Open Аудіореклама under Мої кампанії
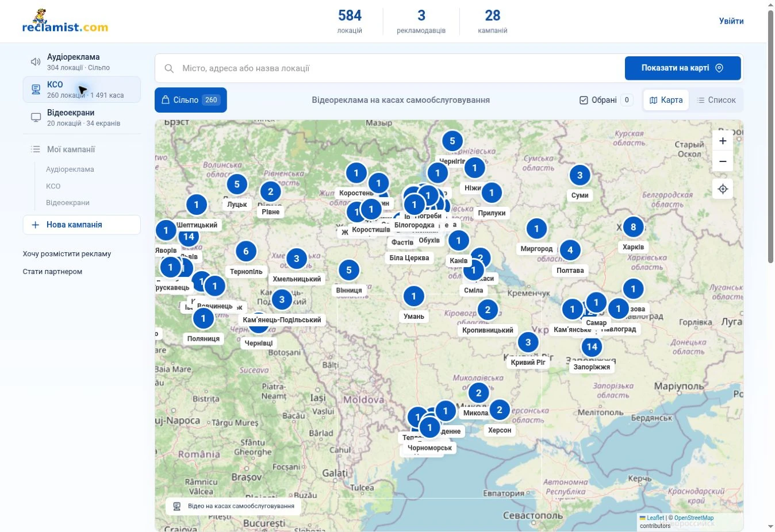This screenshot has height=532, width=775. (70, 169)
